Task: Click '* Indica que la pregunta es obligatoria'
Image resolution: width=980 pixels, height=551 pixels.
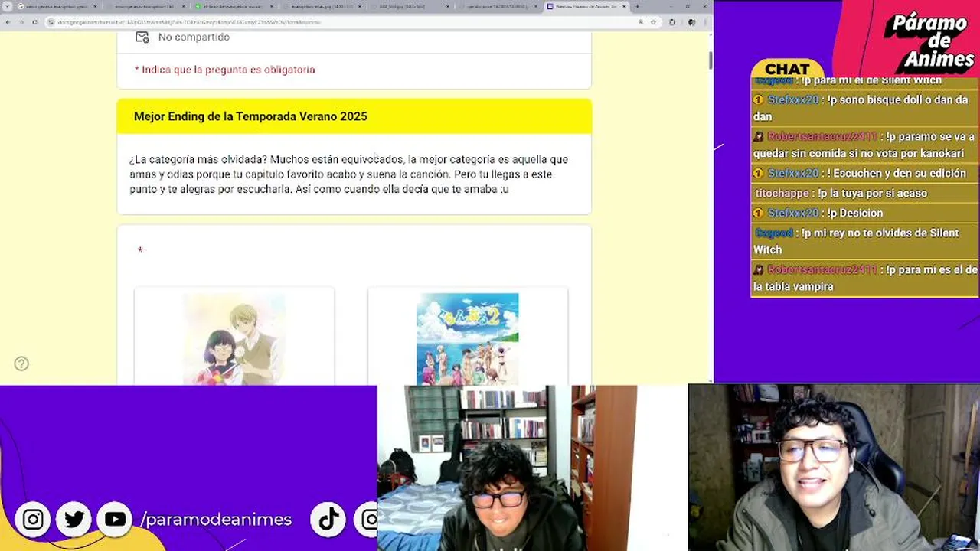Action: (224, 70)
